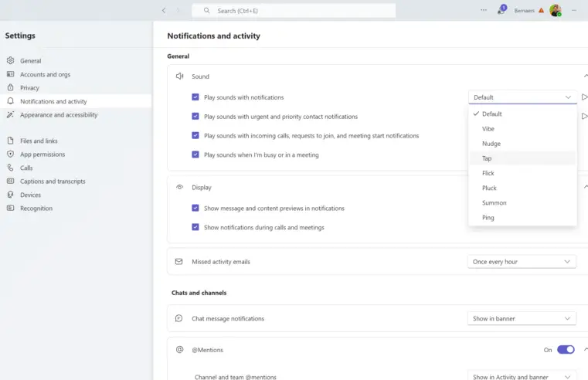Open Captions and transcripts settings
588x380 pixels.
[76, 182]
